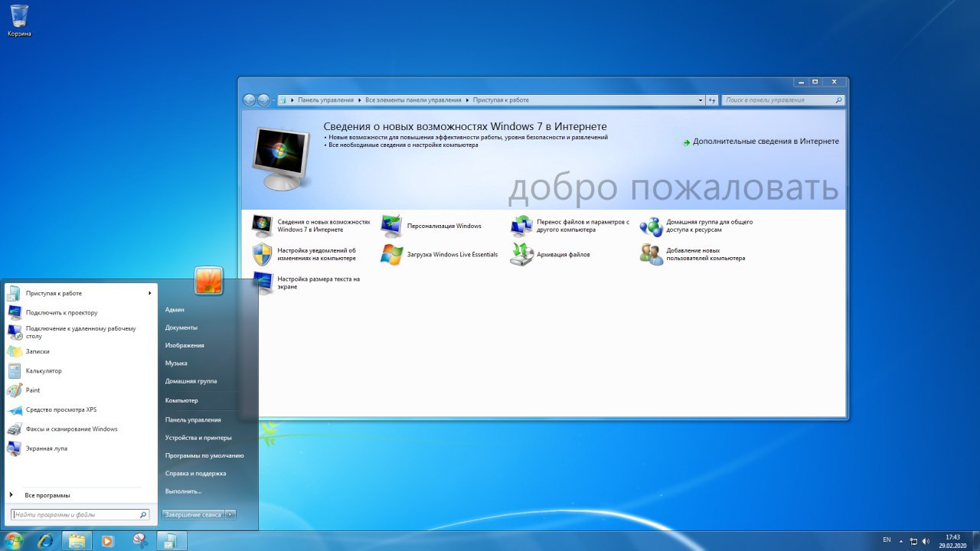This screenshot has height=551, width=980.
Task: Expand 'Приступая к работе' submenu arrow
Action: [x=150, y=293]
